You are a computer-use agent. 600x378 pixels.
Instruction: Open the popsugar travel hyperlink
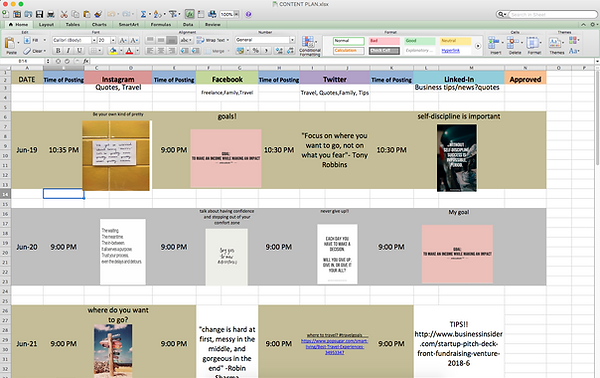[x=334, y=346]
